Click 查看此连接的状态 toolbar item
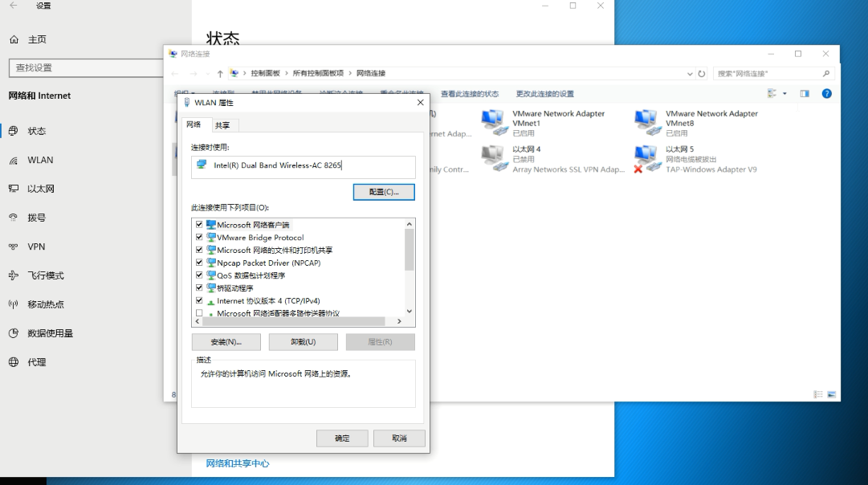The image size is (868, 485). coord(470,94)
